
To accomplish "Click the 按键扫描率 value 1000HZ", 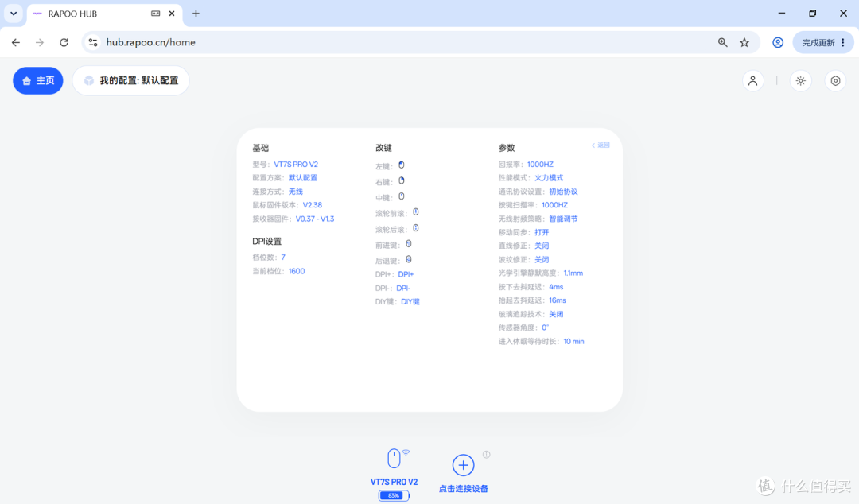I will pos(554,205).
